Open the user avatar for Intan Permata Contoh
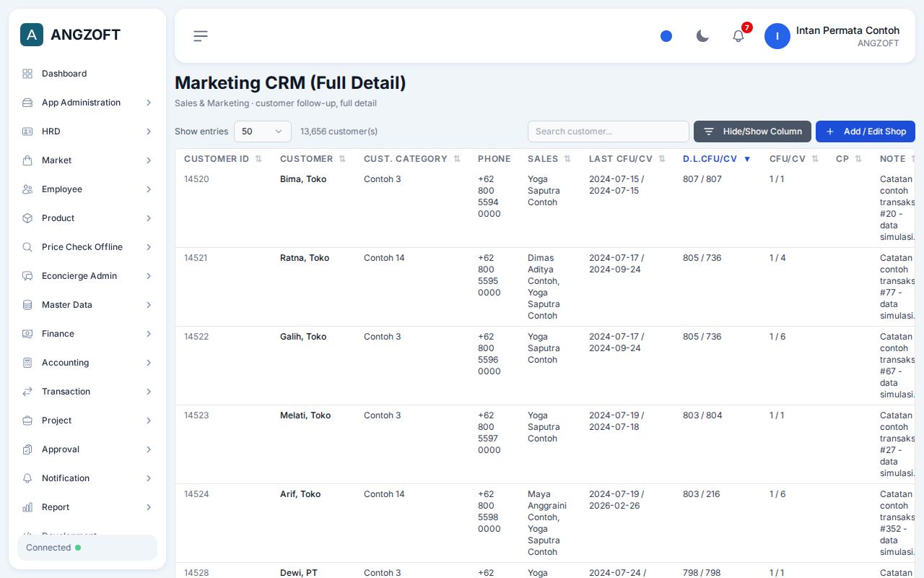 pyautogui.click(x=777, y=36)
